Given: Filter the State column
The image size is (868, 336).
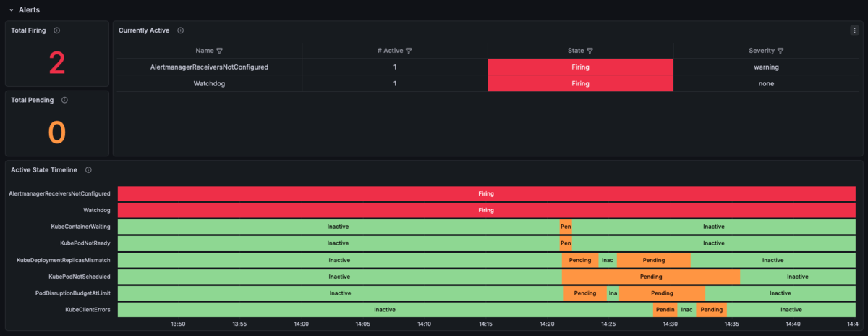Looking at the screenshot, I should pyautogui.click(x=590, y=51).
